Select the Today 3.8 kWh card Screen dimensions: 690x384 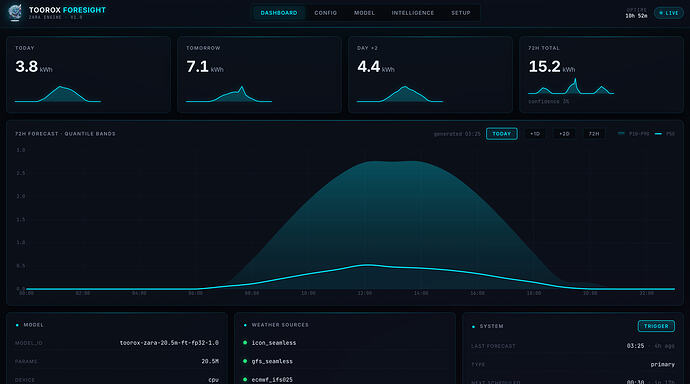click(x=88, y=74)
